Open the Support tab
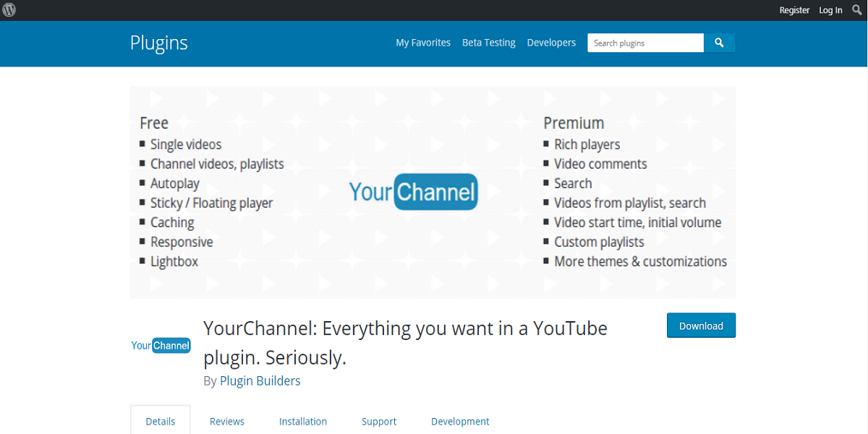The height and width of the screenshot is (434, 868). [x=379, y=421]
